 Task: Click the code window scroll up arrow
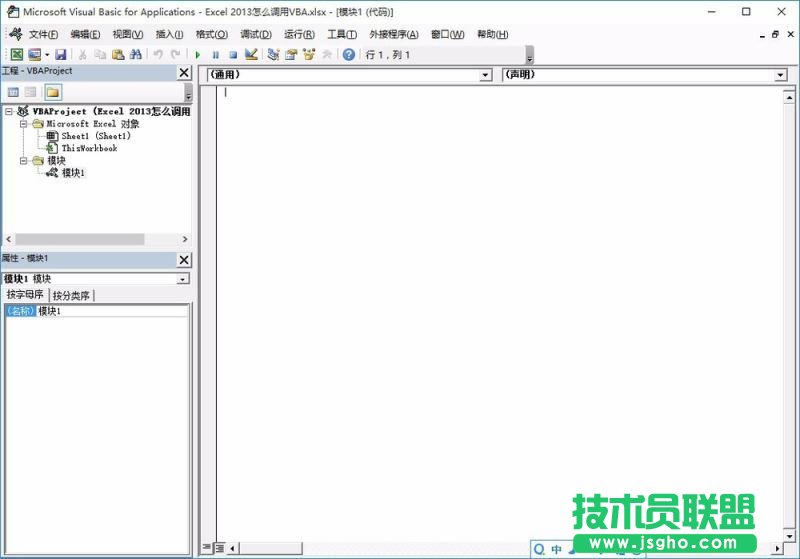pos(789,97)
